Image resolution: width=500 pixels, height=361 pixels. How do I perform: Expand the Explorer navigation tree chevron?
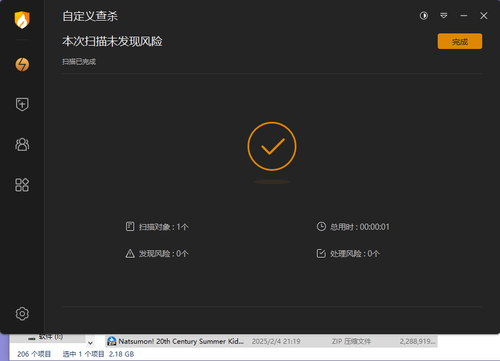[90, 343]
